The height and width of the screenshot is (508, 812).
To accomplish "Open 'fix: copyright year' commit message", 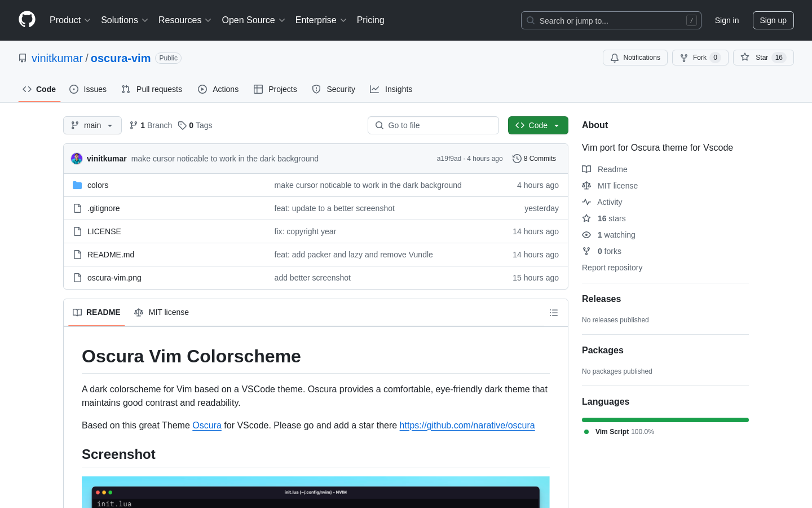I will (305, 231).
